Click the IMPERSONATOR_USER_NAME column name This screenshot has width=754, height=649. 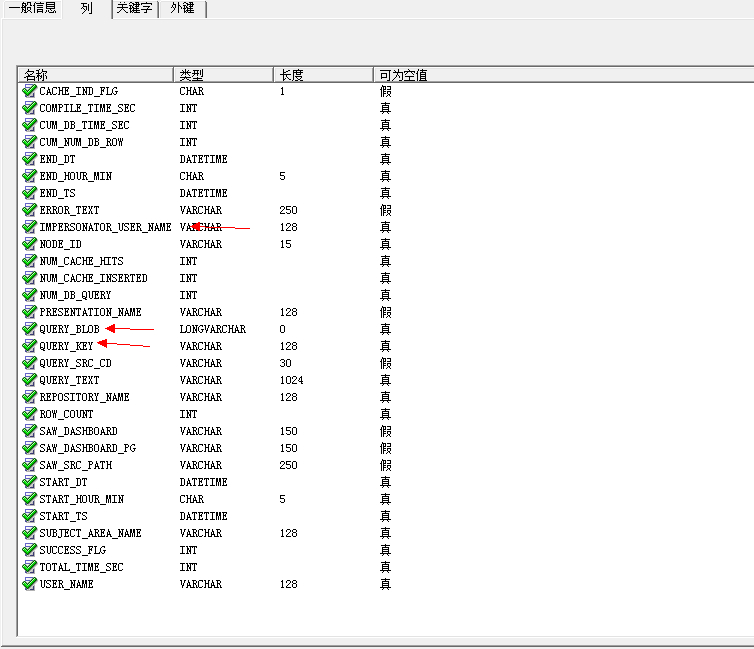[105, 227]
